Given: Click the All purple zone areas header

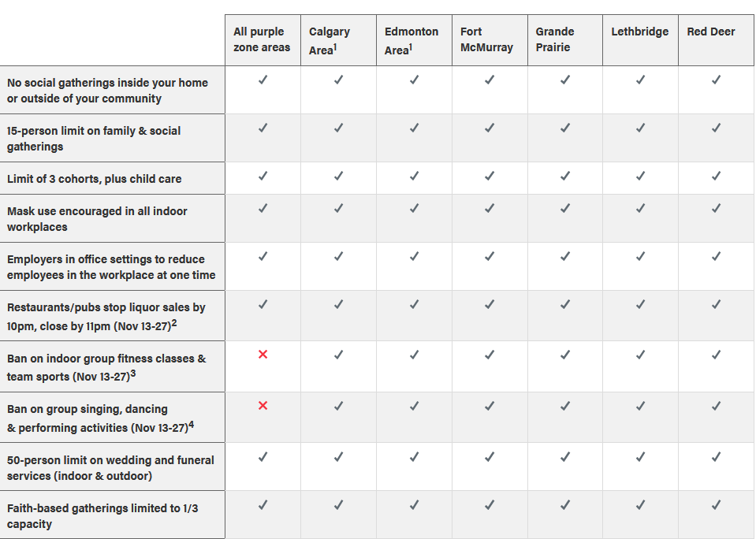Looking at the screenshot, I should pyautogui.click(x=262, y=39).
